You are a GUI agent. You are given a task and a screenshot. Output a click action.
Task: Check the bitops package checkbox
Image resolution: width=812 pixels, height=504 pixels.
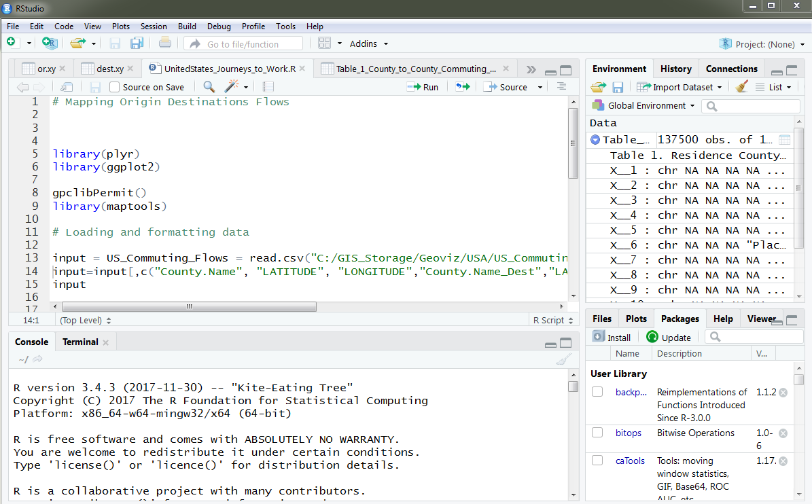coord(597,433)
